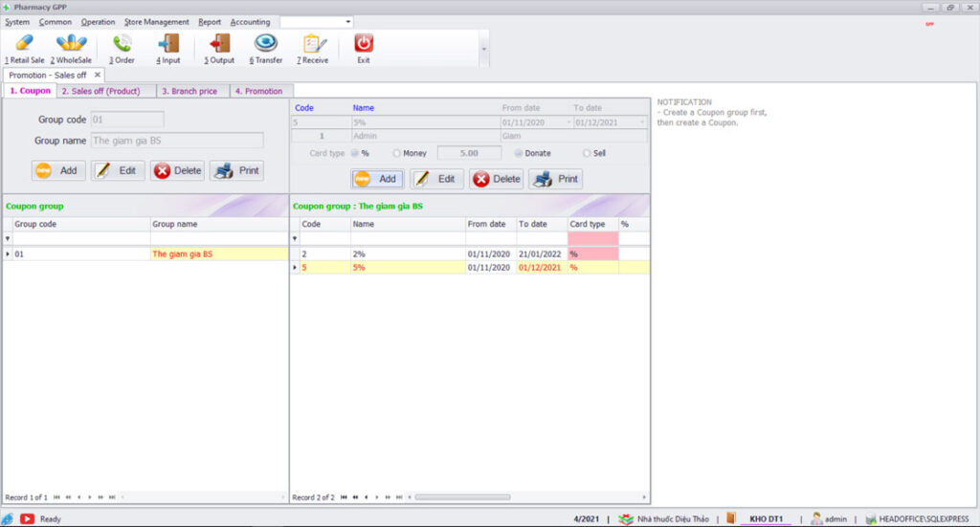Select the Donate radio button
The image size is (980, 527).
520,153
